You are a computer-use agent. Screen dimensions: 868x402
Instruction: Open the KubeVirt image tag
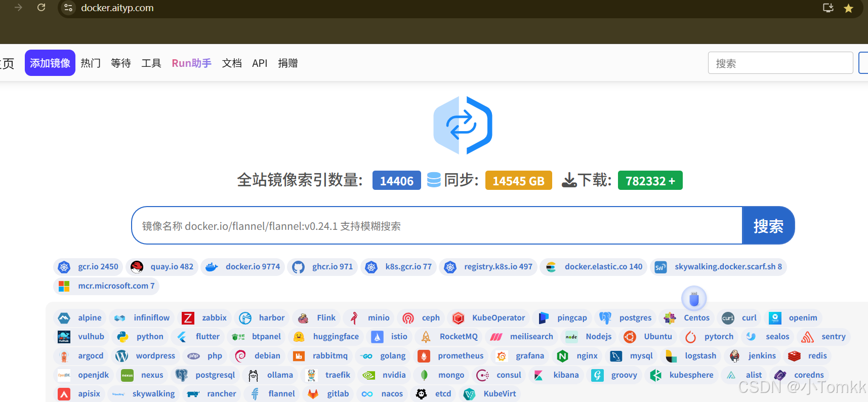coord(490,394)
